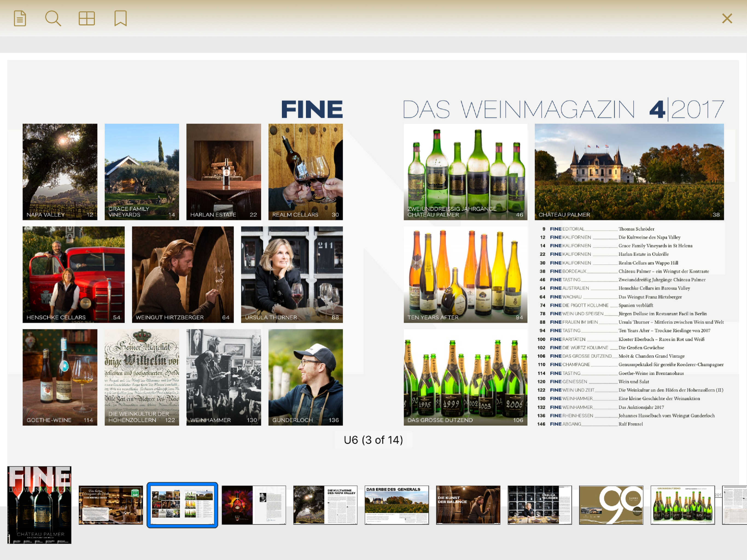Click 'Kloster Eberbach – Rares in Rot' entry
This screenshot has height=560, width=747.
[x=662, y=339]
